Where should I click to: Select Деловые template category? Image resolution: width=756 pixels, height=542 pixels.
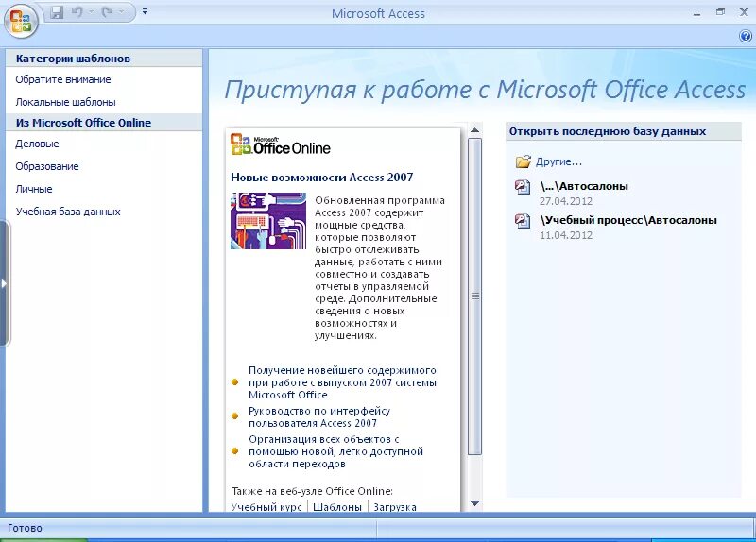click(37, 144)
